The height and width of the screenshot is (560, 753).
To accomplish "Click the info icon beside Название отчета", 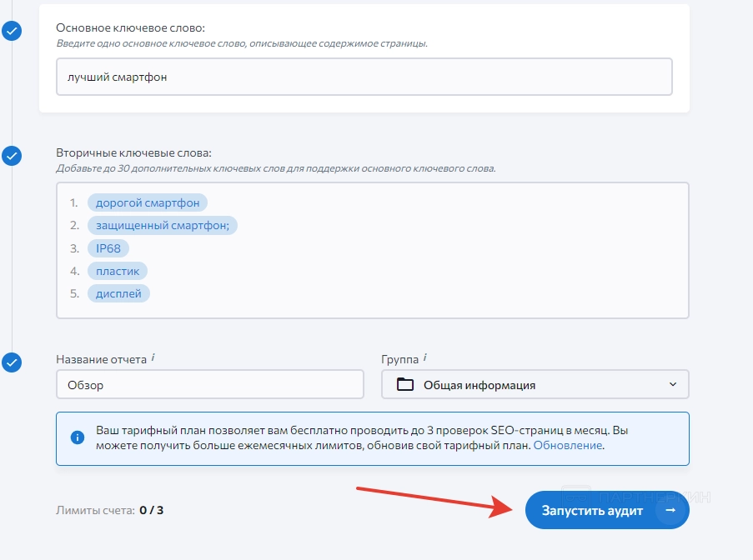I will [153, 358].
